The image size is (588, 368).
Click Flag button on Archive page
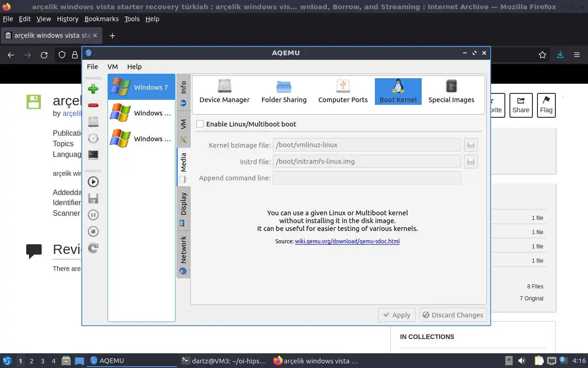(546, 105)
